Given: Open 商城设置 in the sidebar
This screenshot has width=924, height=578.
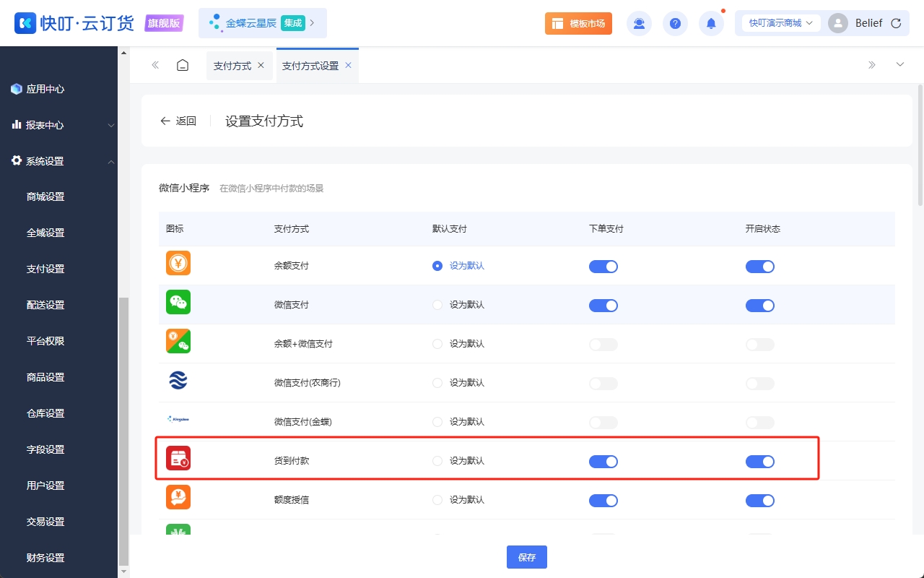Looking at the screenshot, I should coord(45,197).
